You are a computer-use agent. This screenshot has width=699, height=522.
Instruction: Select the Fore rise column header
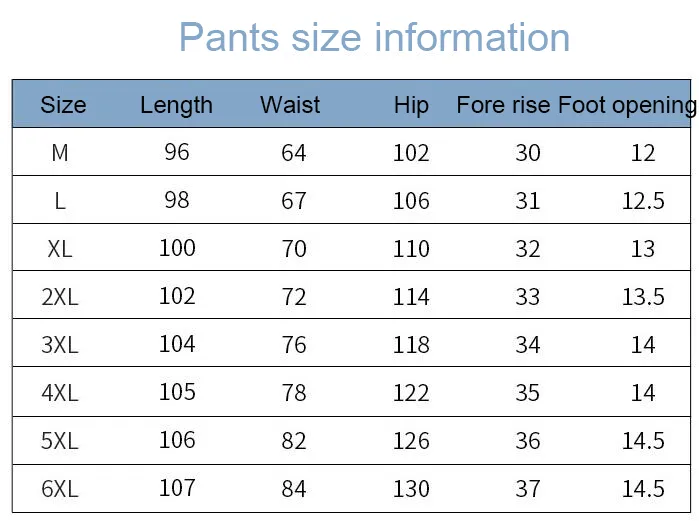pos(503,105)
